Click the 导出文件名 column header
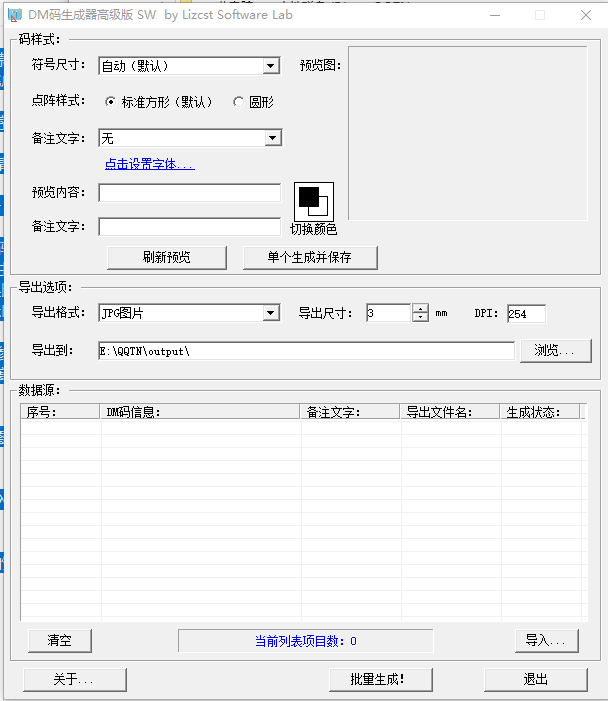 point(450,411)
